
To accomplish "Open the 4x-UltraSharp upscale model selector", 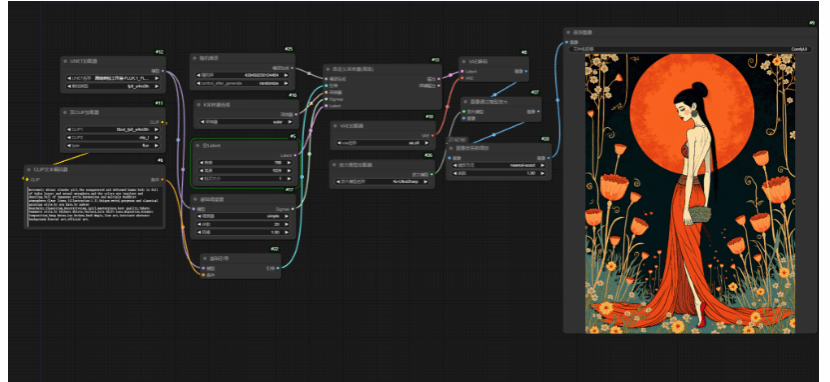I will tap(382, 181).
